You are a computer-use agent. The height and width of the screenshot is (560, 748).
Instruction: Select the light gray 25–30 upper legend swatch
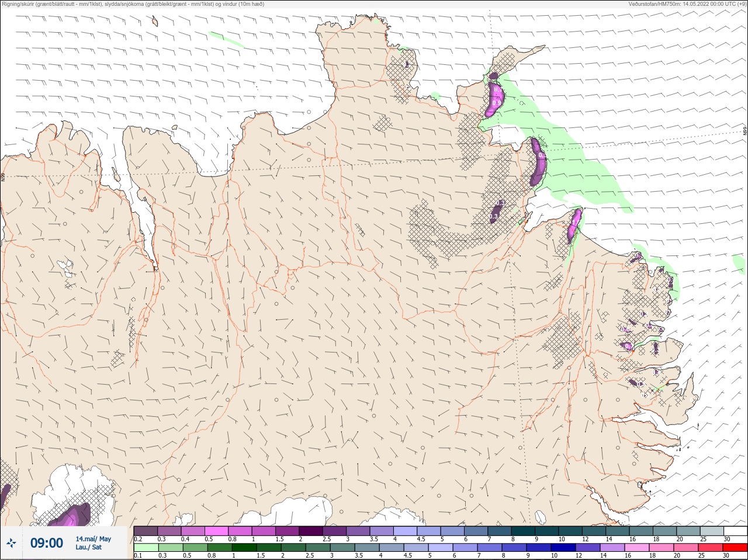(x=712, y=531)
